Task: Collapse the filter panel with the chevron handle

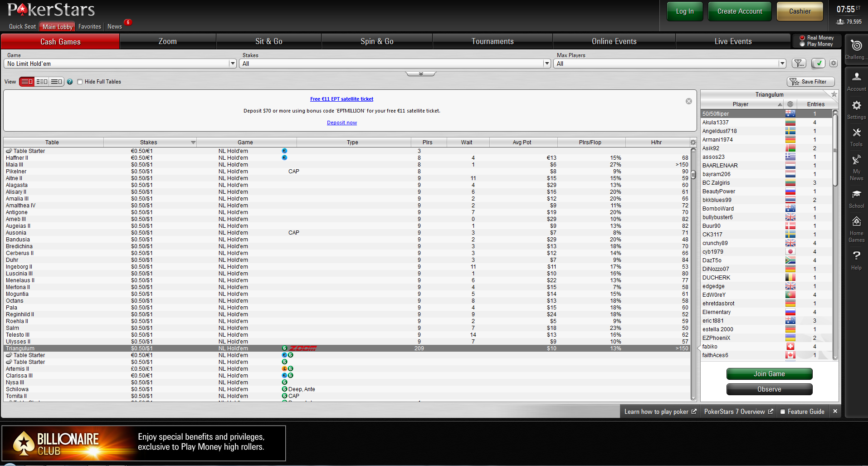Action: click(x=421, y=74)
